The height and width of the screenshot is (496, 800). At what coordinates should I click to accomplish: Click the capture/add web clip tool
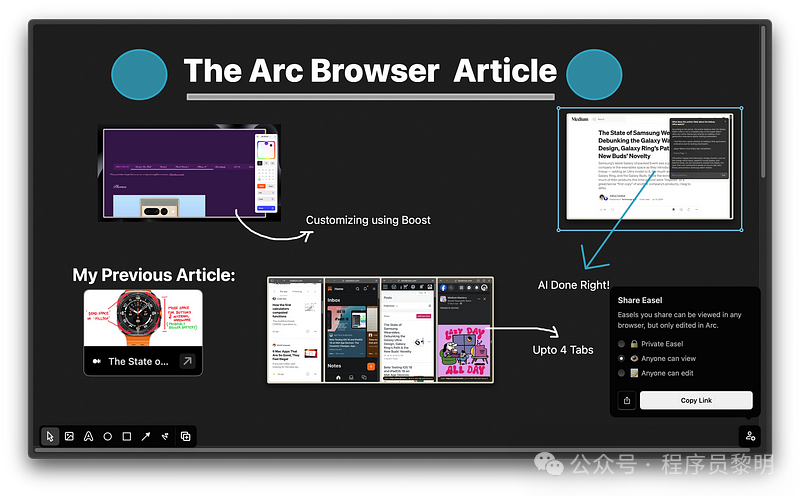(x=186, y=436)
